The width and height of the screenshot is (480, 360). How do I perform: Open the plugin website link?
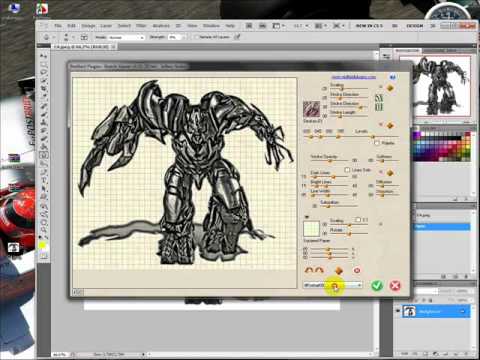[354, 77]
